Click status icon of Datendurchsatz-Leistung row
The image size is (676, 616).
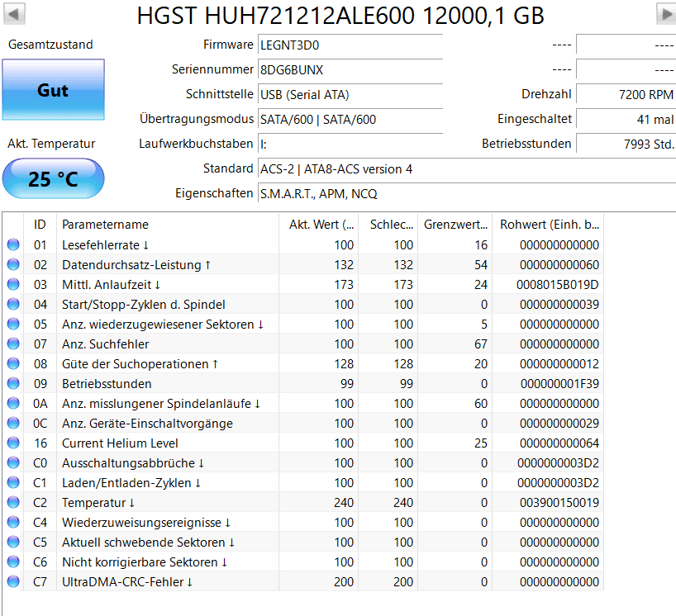click(13, 264)
